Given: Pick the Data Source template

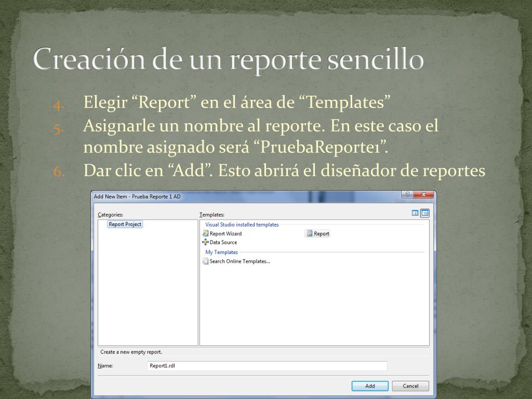Looking at the screenshot, I should (x=220, y=242).
